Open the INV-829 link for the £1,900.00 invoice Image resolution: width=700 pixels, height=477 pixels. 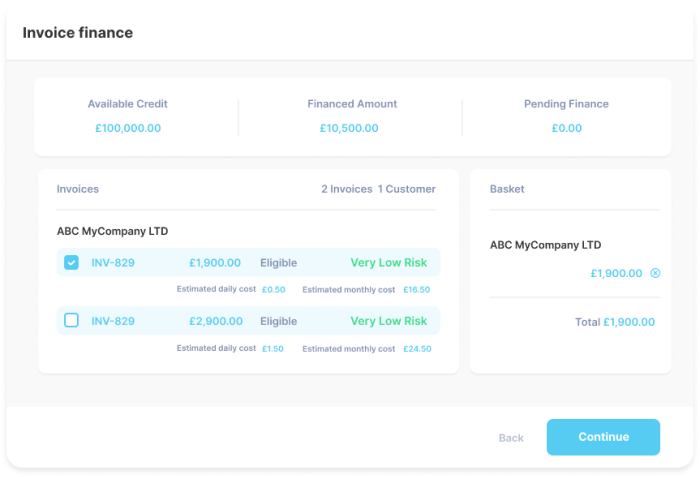[113, 263]
